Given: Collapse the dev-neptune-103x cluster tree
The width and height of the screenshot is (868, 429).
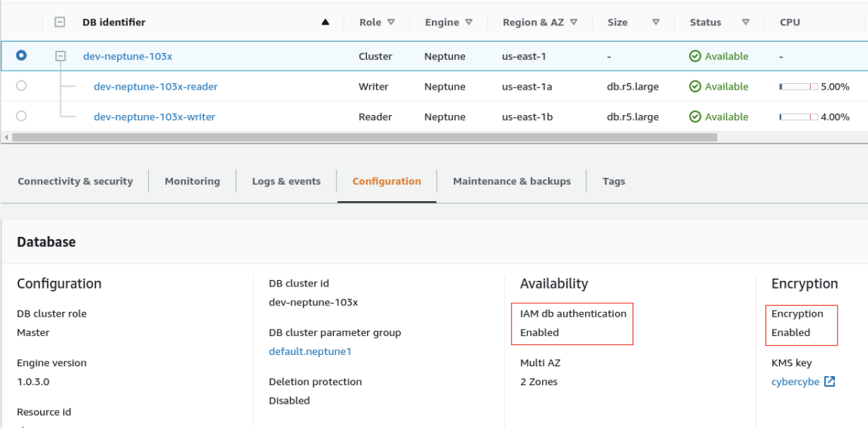Looking at the screenshot, I should coord(60,56).
